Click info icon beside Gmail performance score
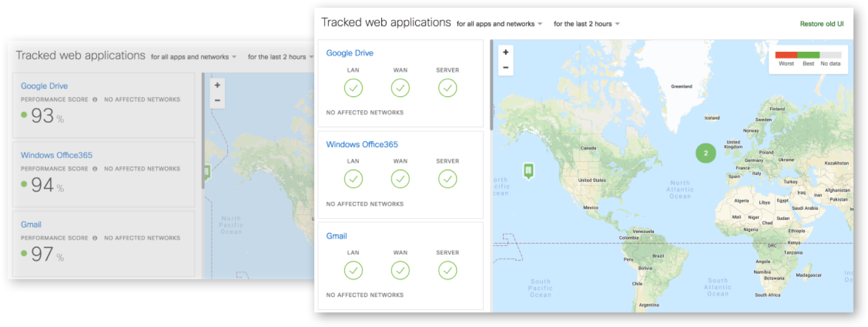The width and height of the screenshot is (868, 327). click(95, 238)
